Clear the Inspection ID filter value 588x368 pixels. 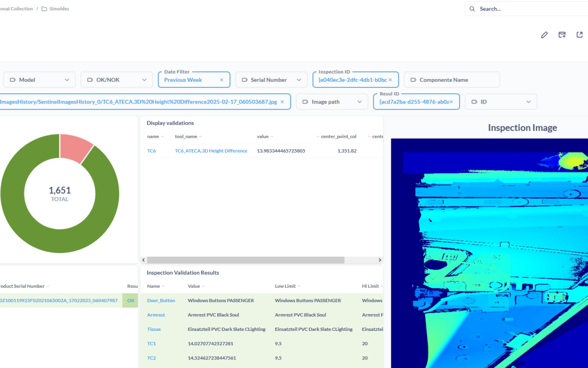(x=390, y=80)
